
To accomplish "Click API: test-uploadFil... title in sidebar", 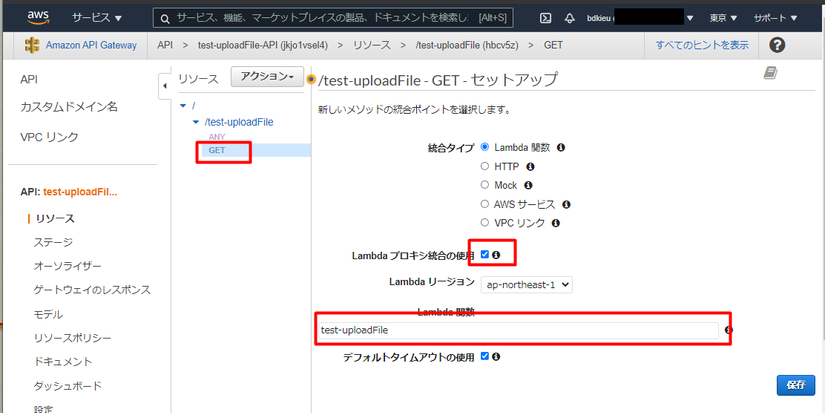I will pos(68,192).
